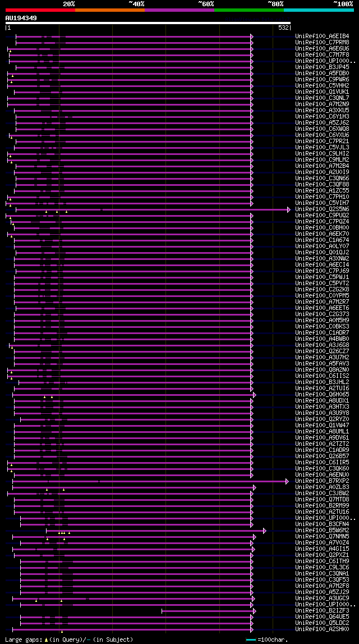Select the UniRef100_C7PH10 label

[322, 197]
